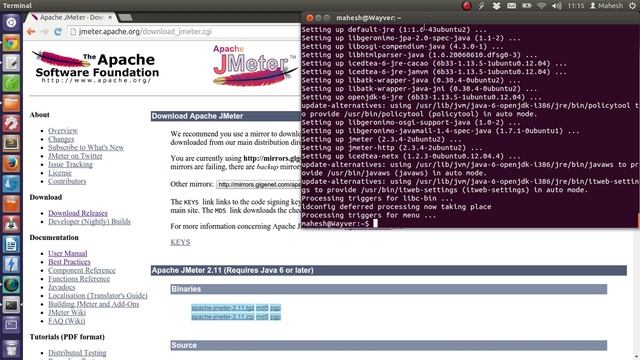Open pgp link for the zip binary
Viewport: 640px width, 360px height.
click(275, 316)
